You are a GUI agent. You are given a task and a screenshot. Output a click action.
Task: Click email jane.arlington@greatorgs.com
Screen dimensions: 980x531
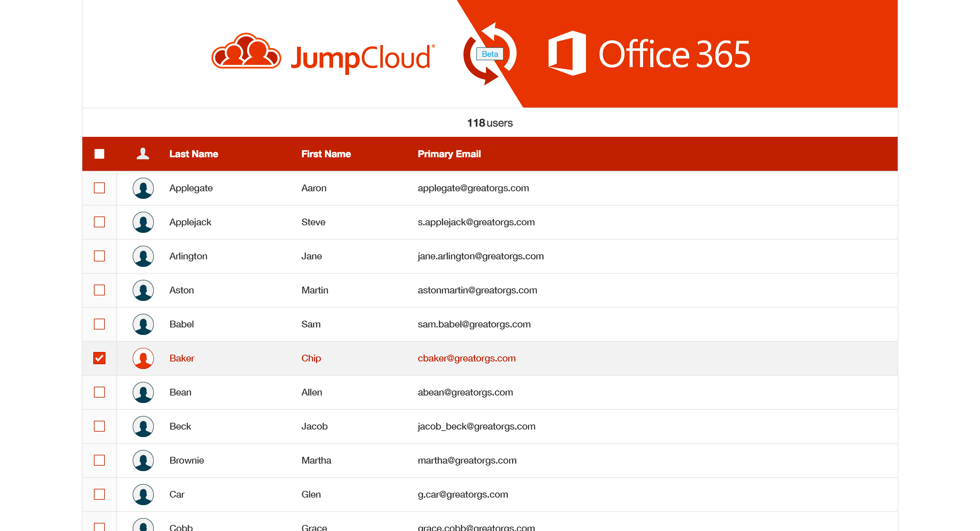coord(480,256)
